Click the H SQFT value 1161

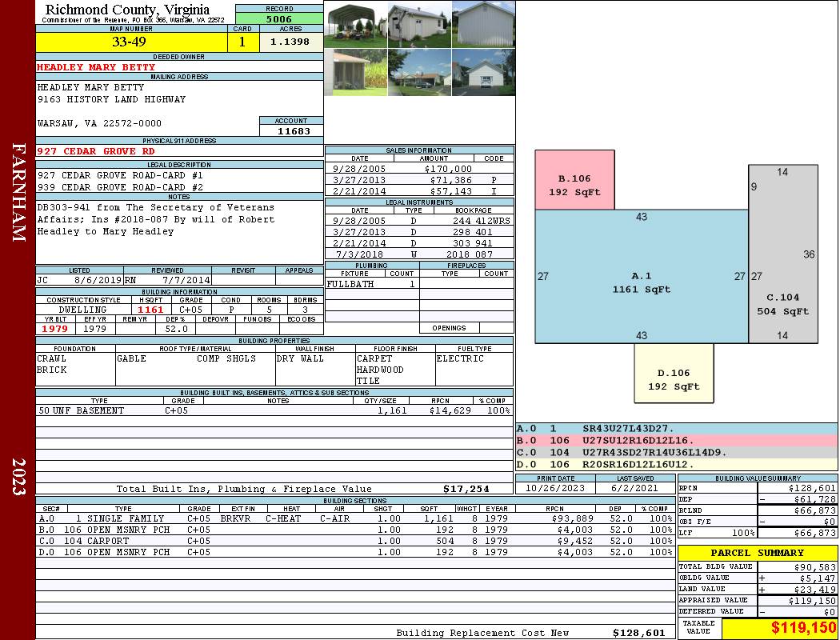pos(150,310)
